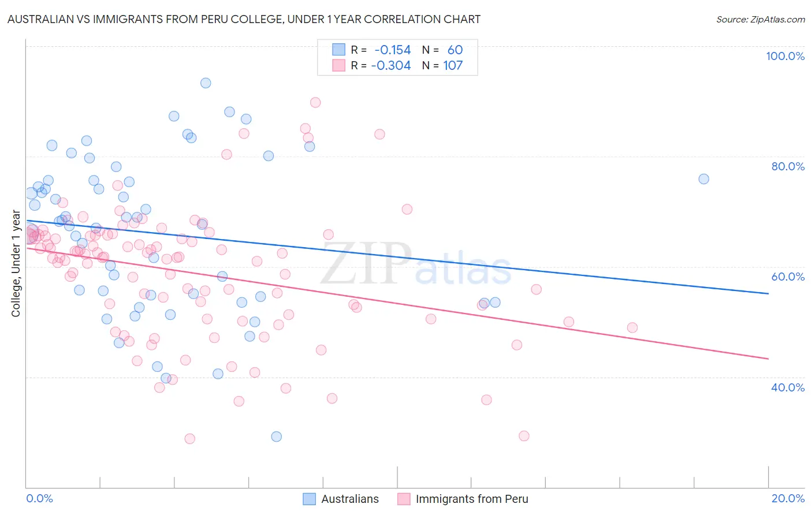Click the 20.0% x-axis label
Image resolution: width=812 pixels, height=515 pixels.
click(x=788, y=498)
